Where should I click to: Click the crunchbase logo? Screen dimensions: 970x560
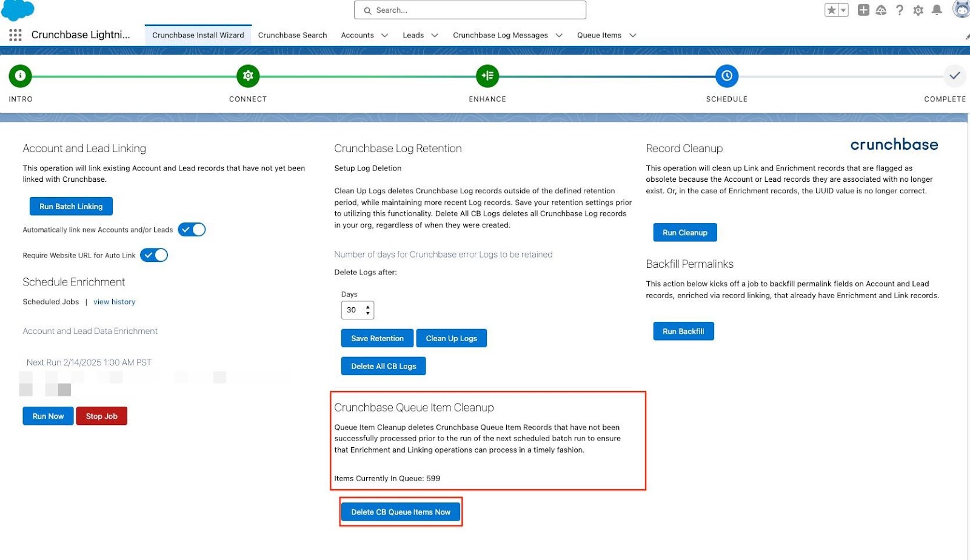pos(894,144)
